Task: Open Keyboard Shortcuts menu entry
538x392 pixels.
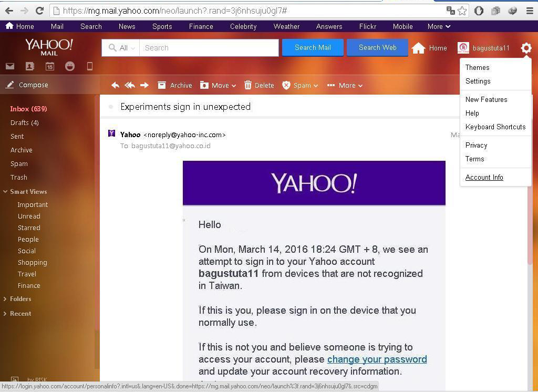Action: tap(495, 127)
